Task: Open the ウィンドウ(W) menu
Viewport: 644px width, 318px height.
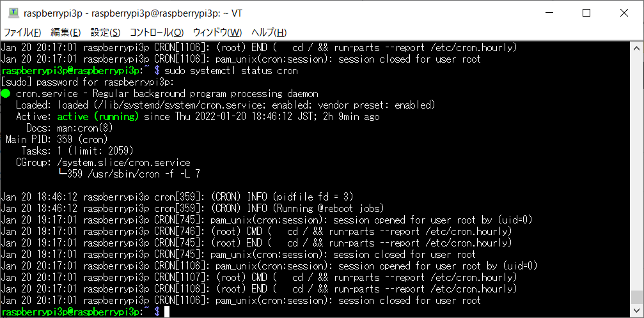Action: point(217,33)
